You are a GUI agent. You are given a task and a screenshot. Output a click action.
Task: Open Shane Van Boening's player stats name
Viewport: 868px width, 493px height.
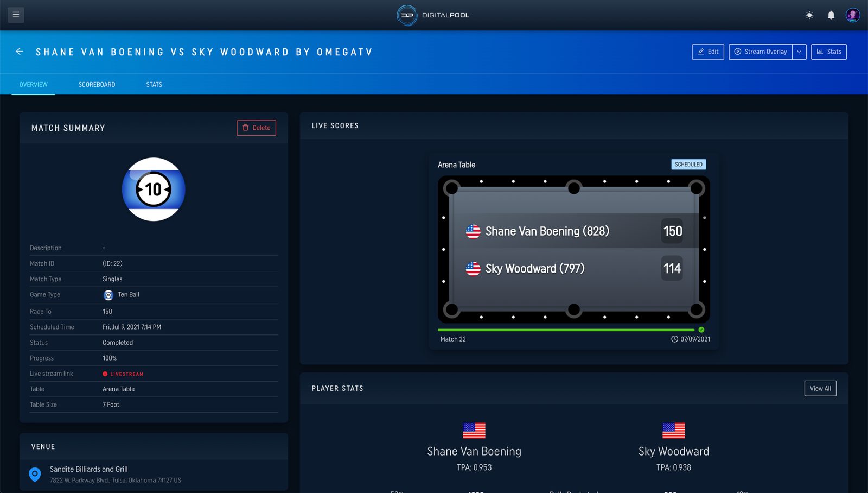tap(474, 452)
